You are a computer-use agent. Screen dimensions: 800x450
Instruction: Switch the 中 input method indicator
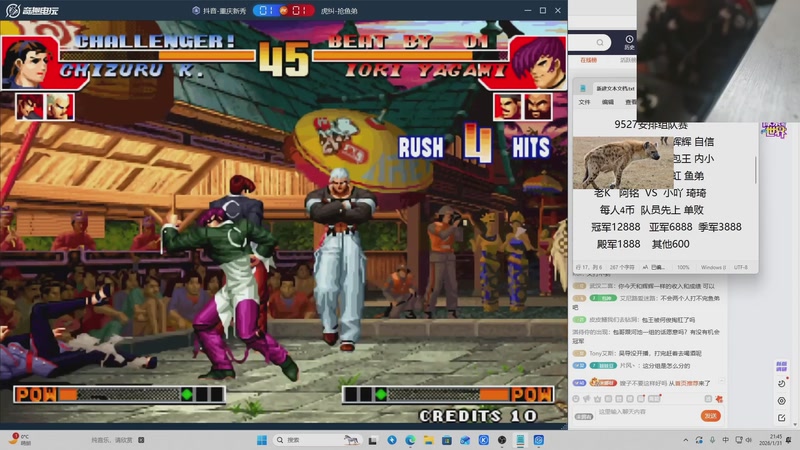pos(726,440)
